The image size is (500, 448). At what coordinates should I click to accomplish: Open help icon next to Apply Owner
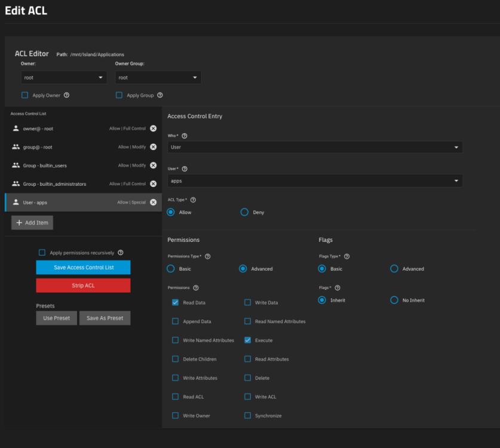click(66, 95)
